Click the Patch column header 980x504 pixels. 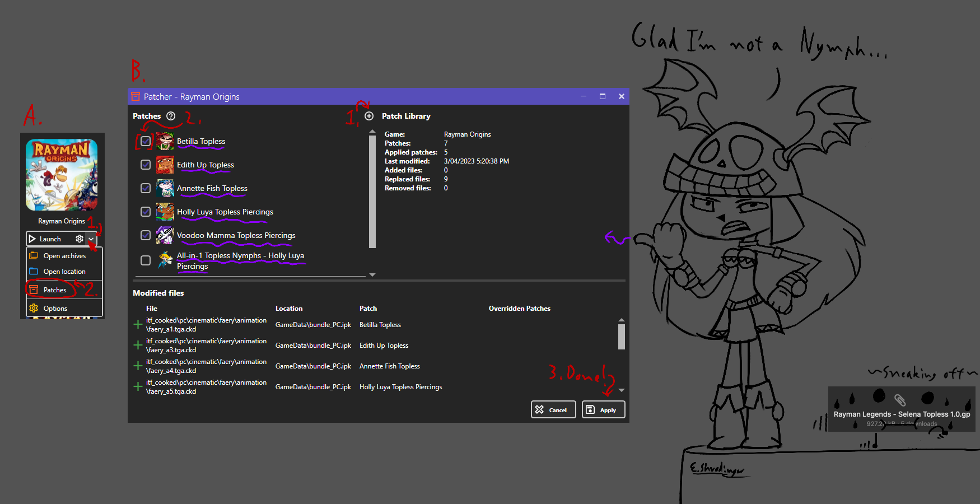coord(368,308)
